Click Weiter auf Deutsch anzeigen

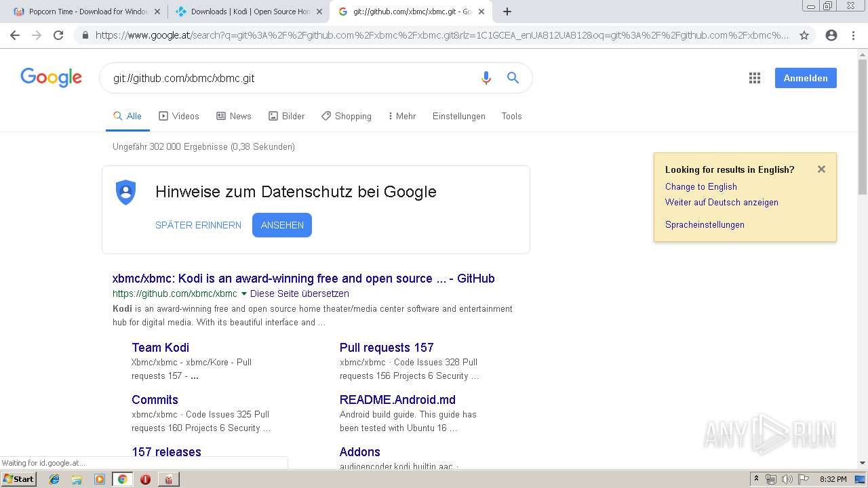coord(722,202)
